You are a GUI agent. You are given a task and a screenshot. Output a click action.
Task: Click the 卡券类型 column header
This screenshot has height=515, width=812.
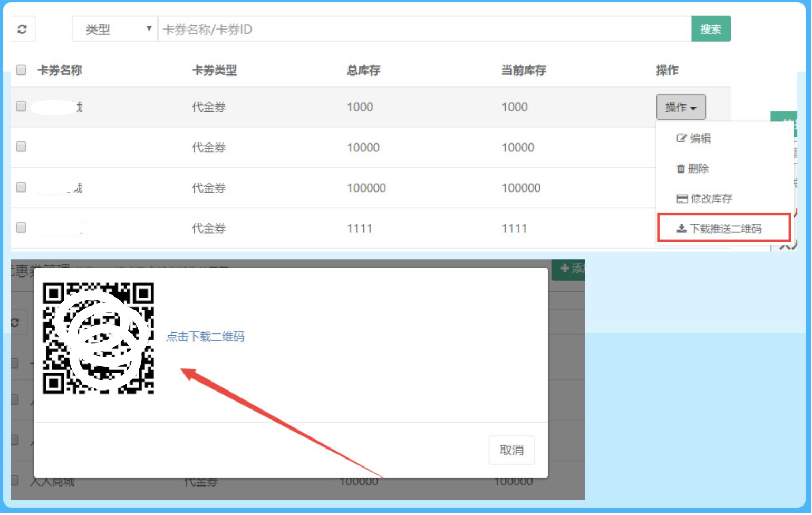(215, 71)
